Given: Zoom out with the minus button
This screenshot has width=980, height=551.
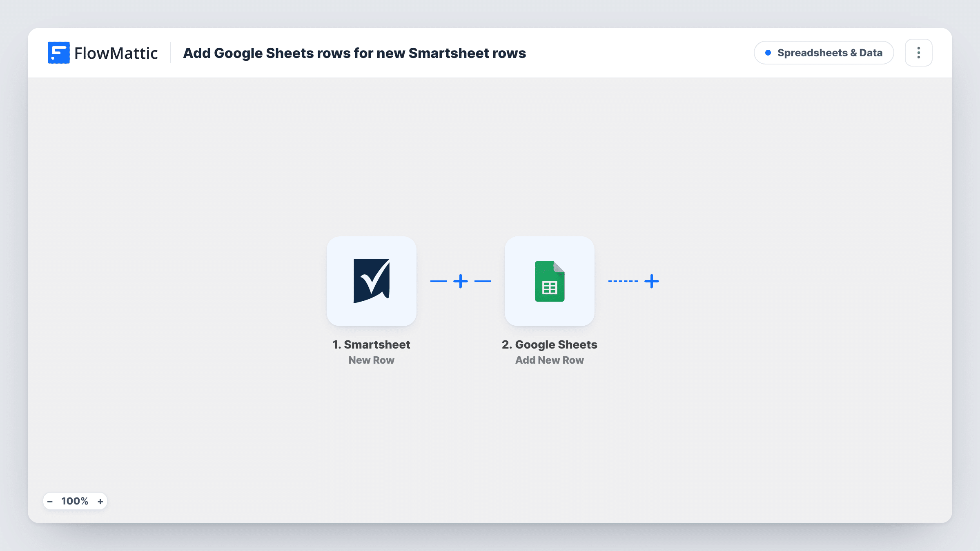Looking at the screenshot, I should 50,501.
